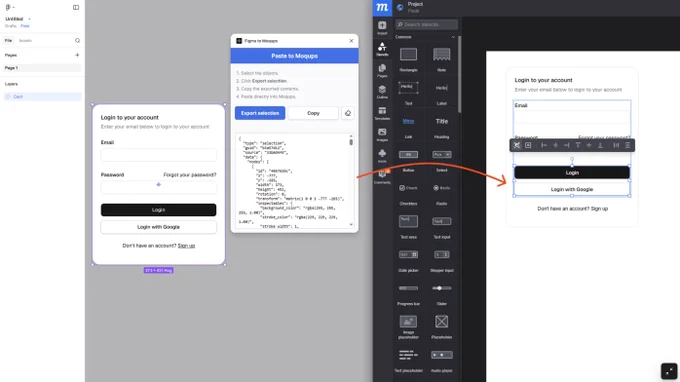Search layers with the magnifier icon
This screenshot has width=680, height=382.
77,40
